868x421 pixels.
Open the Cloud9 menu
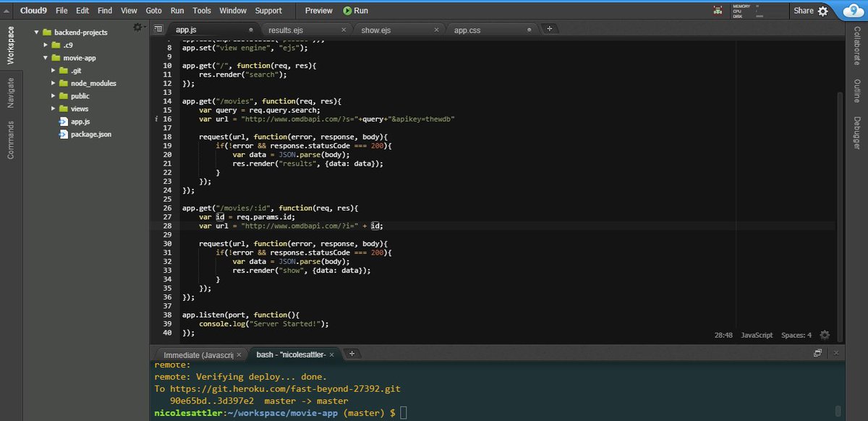pos(34,11)
